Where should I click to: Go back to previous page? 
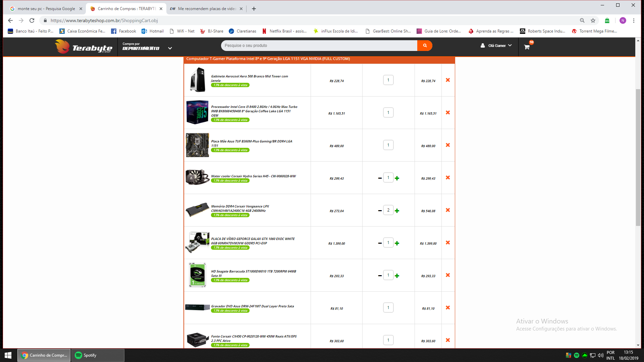(x=10, y=20)
